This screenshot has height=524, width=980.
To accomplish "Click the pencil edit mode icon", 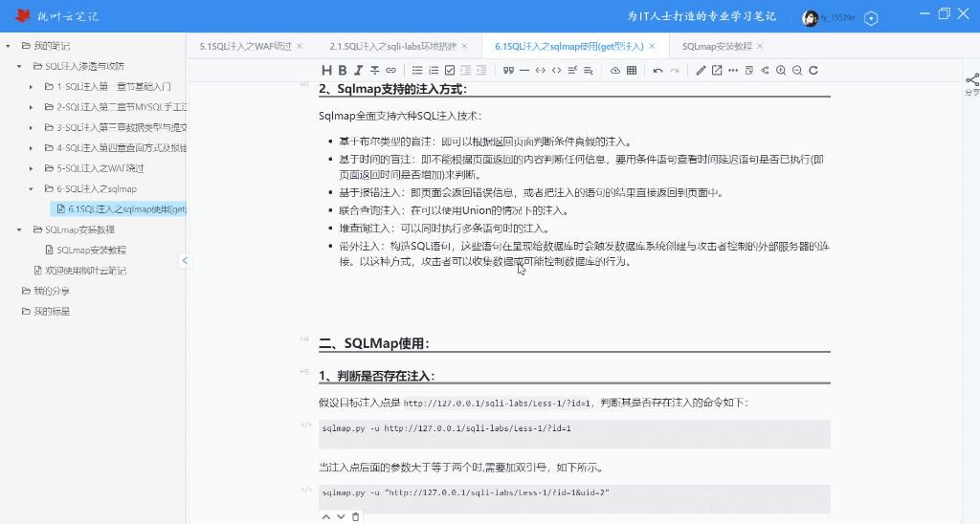I will click(x=701, y=70).
